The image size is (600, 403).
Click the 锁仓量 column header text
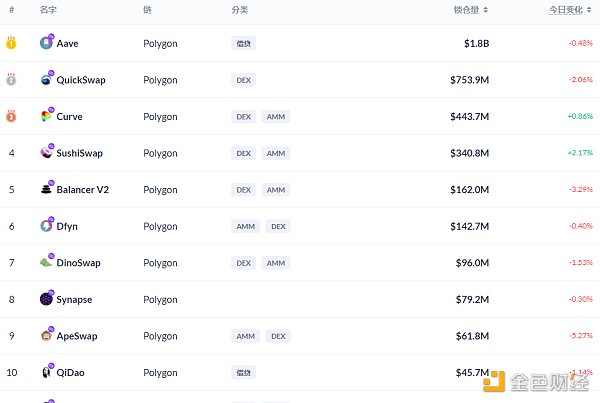click(466, 10)
